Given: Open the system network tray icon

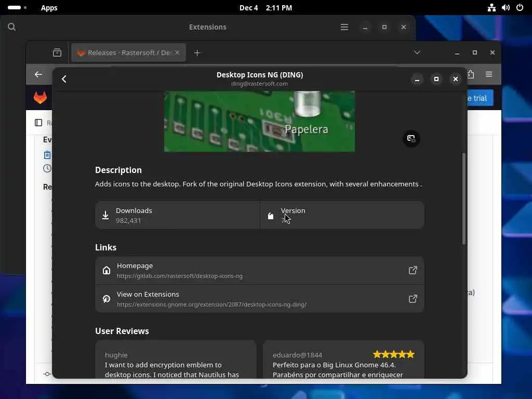Looking at the screenshot, I should click(x=491, y=7).
